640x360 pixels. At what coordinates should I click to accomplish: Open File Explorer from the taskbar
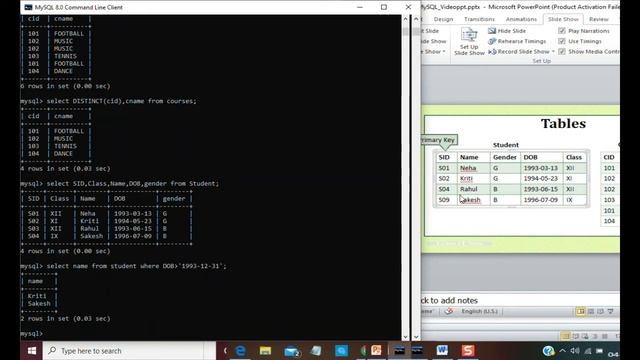coord(265,351)
